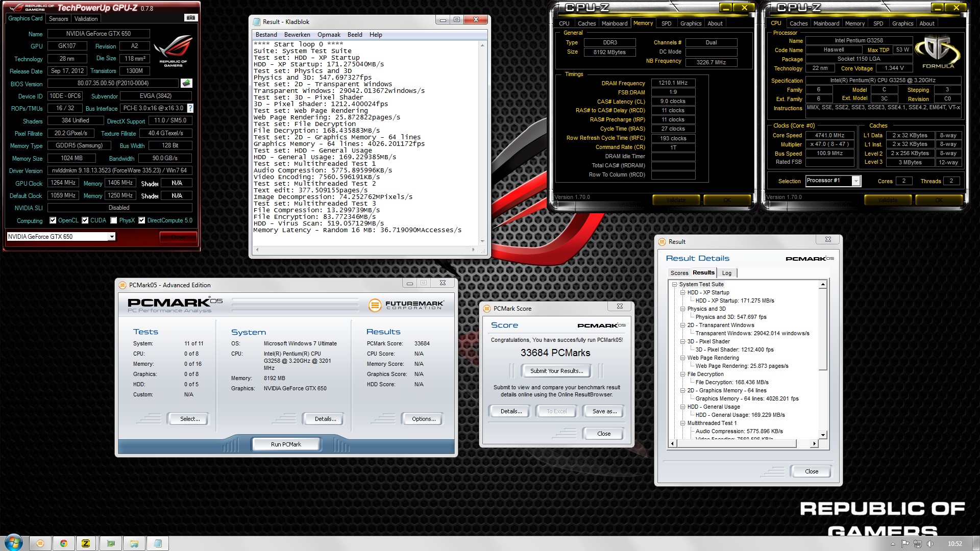Open the Caches tab in CPU-Z CPU window
The width and height of the screenshot is (980, 551).
pos(798,23)
